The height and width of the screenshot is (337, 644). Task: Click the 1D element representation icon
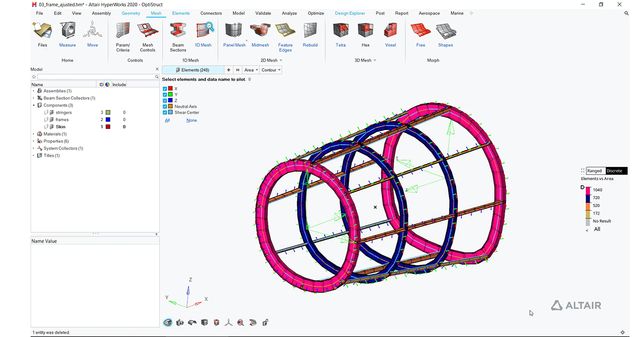(253, 323)
